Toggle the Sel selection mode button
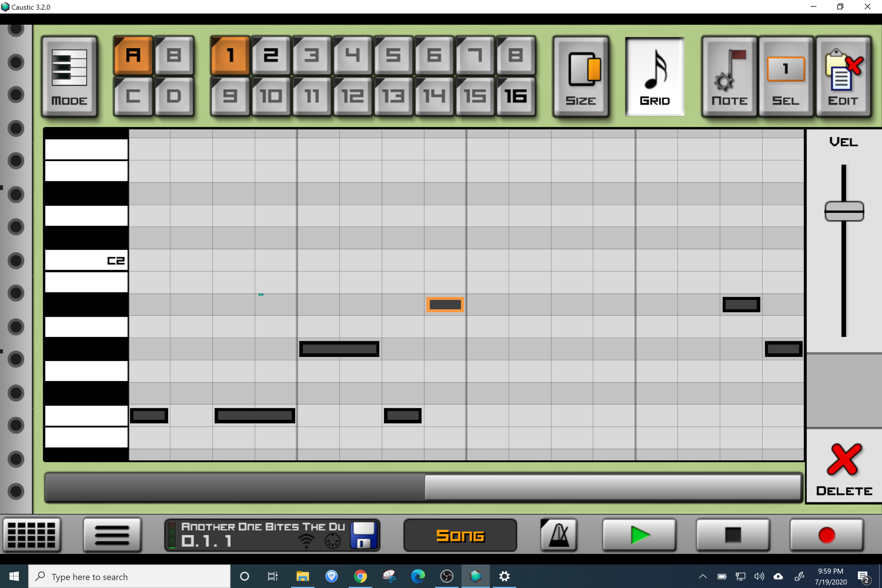This screenshot has height=588, width=882. point(786,77)
